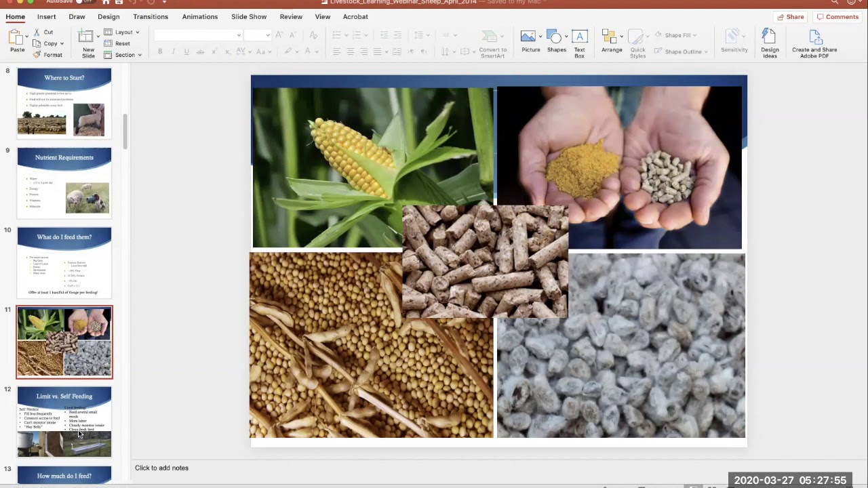Click the Picture insert icon

click(528, 37)
